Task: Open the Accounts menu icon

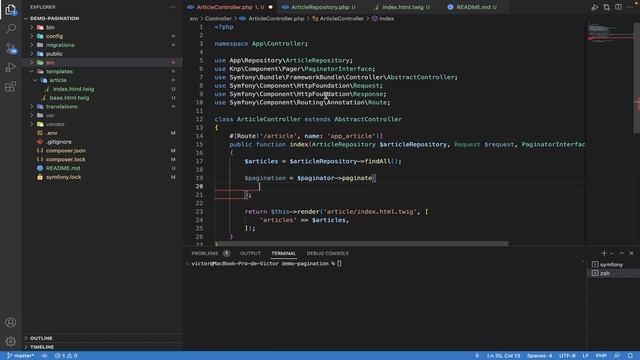Action: (11, 322)
